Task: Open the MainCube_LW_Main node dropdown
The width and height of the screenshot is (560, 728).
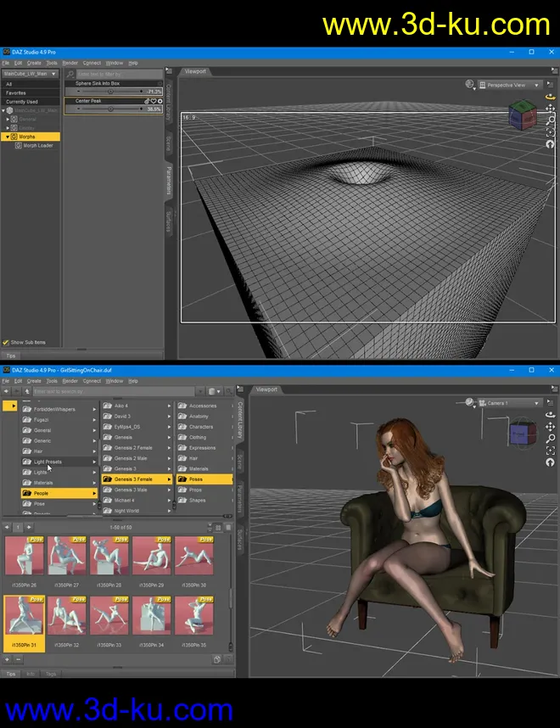Action: point(31,74)
